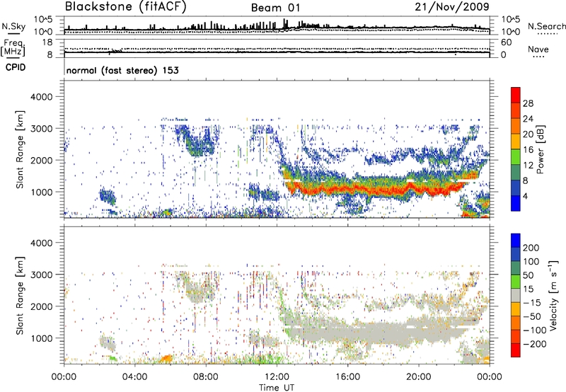Click the 'Blackstone (fitACF)' title text
The height and width of the screenshot is (392, 566).
126,6
